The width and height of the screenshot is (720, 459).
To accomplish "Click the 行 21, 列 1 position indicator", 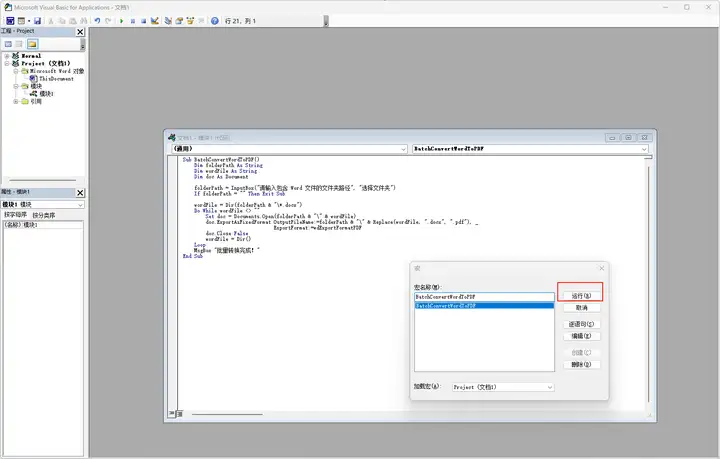I will tap(240, 21).
